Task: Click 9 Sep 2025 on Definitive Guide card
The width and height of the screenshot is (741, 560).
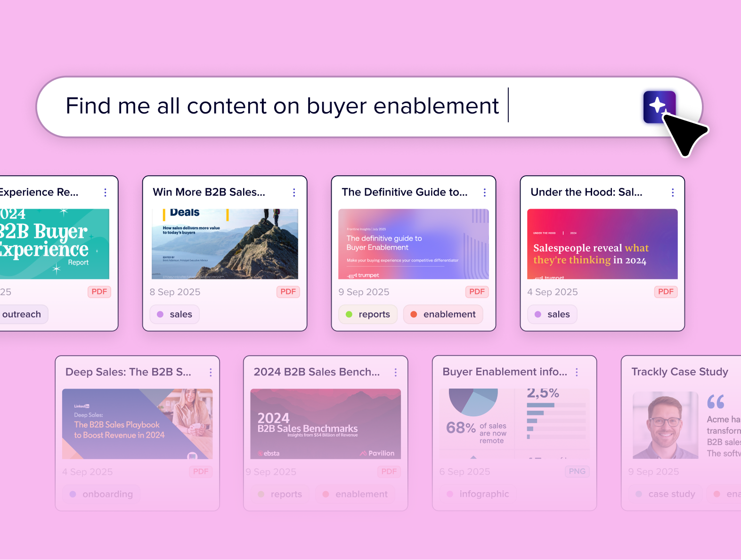Action: coord(364,292)
